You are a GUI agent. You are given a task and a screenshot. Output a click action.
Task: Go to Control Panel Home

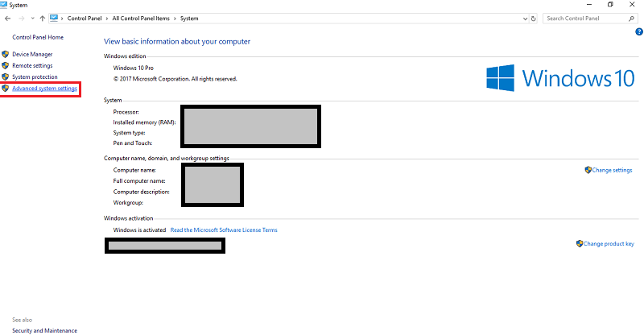click(x=38, y=37)
